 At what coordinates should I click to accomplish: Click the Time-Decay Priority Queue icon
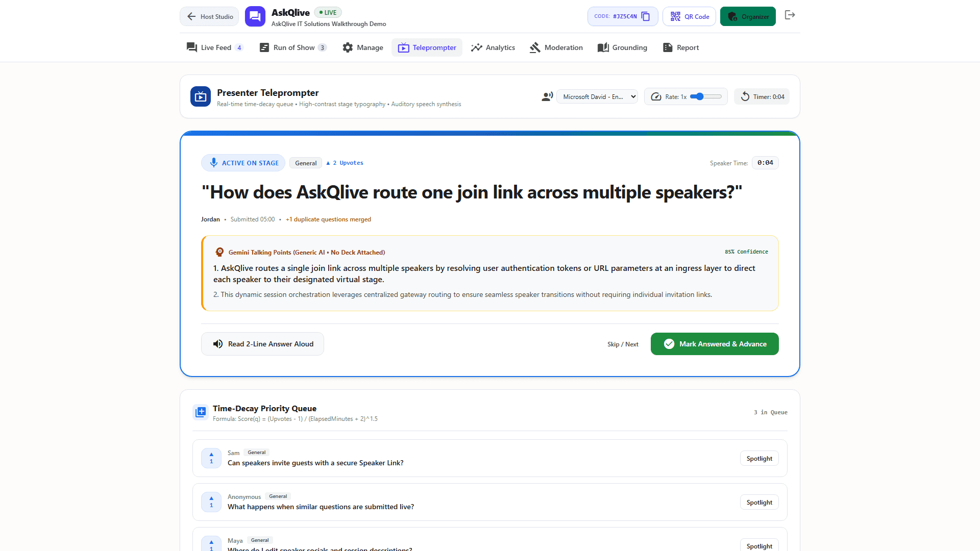click(201, 412)
